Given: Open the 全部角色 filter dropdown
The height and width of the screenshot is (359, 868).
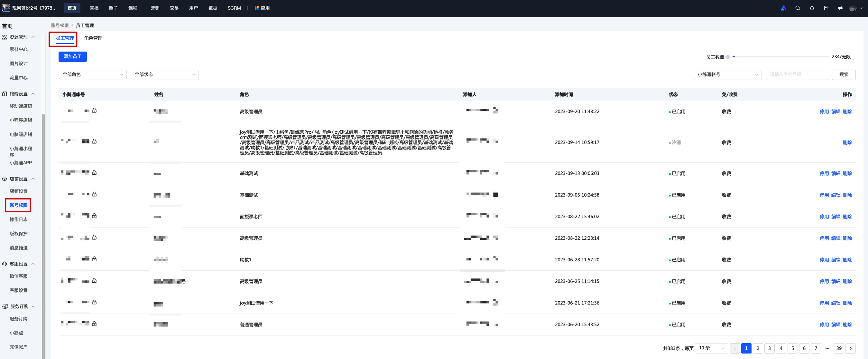Looking at the screenshot, I should (92, 74).
